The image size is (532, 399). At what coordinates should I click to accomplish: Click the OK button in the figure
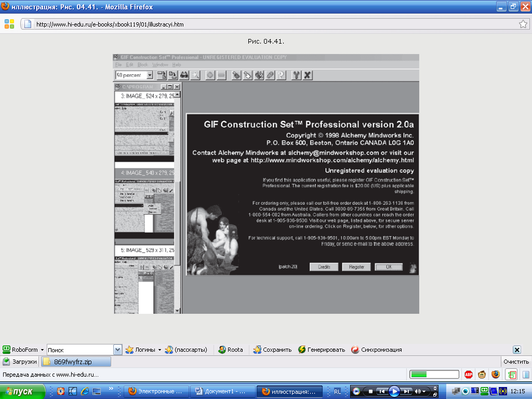(389, 267)
